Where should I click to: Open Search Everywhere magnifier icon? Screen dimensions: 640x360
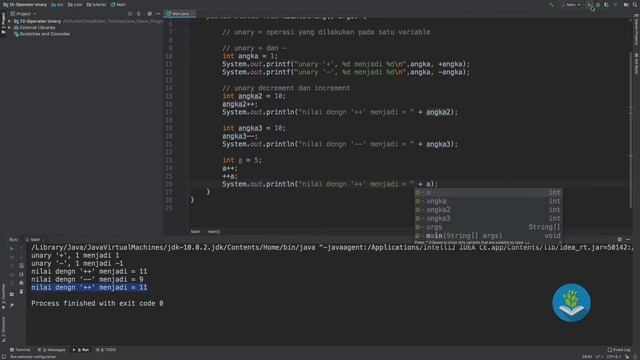pyautogui.click(x=635, y=4)
